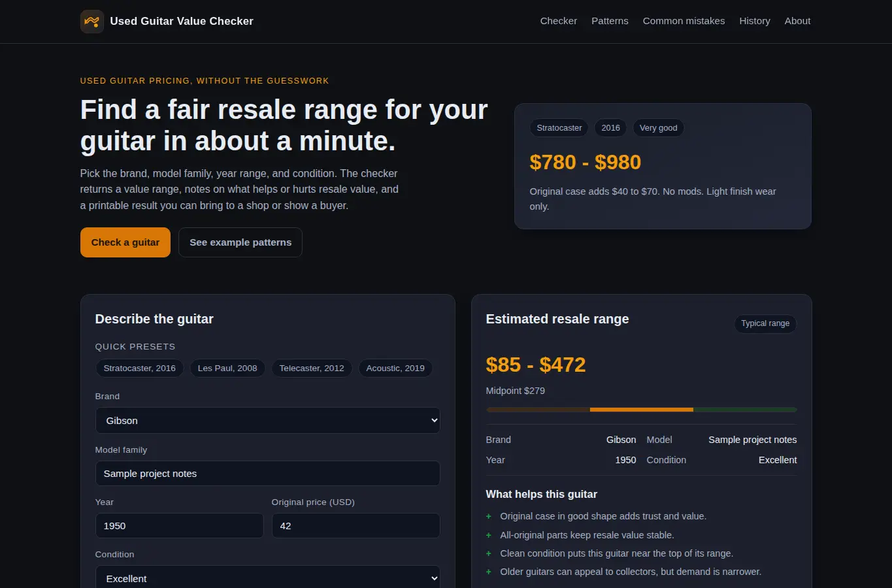Click the 2016 tag in example card
This screenshot has width=892, height=588.
point(611,128)
